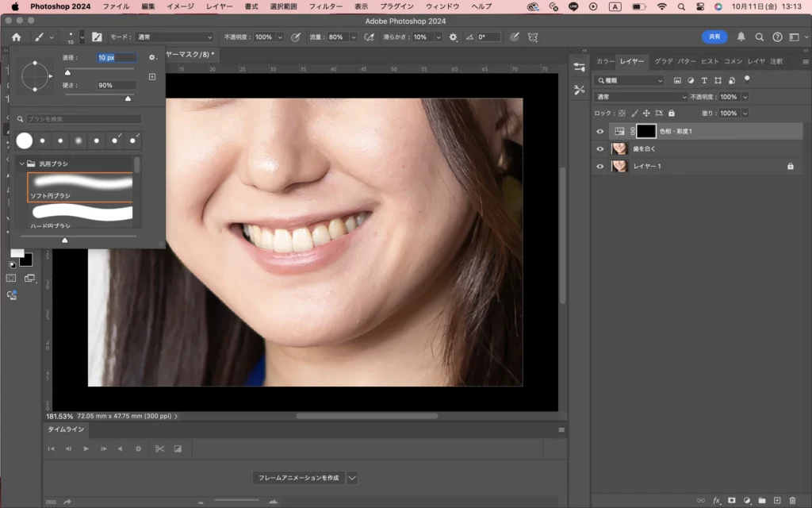
Task: Click the symmetry butterfly icon
Action: pos(534,37)
